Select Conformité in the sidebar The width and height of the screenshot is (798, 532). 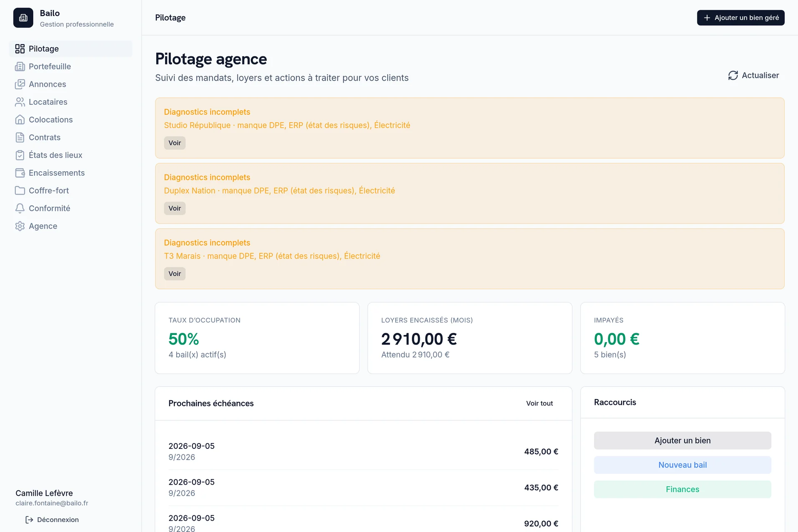pyautogui.click(x=71, y=208)
